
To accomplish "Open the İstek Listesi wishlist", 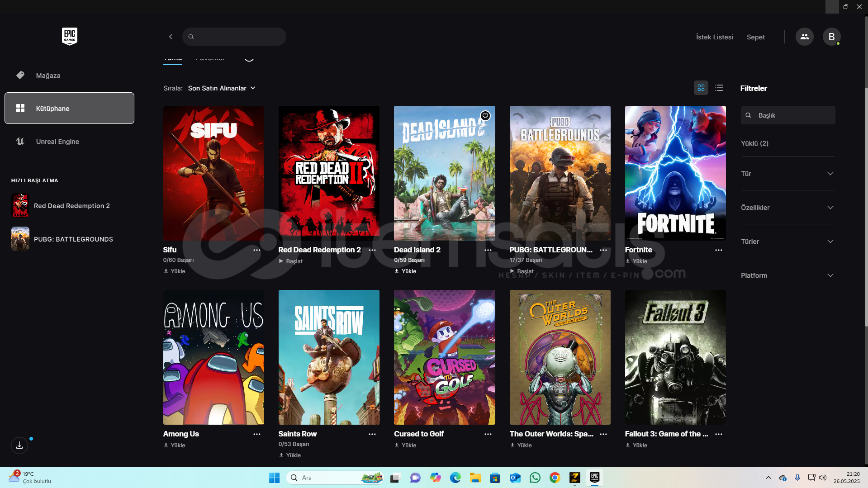I will pyautogui.click(x=714, y=37).
